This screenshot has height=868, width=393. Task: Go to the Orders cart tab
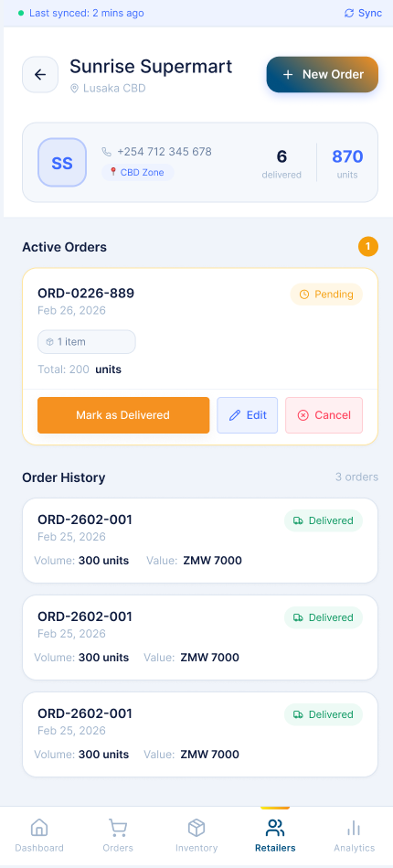pos(118,835)
